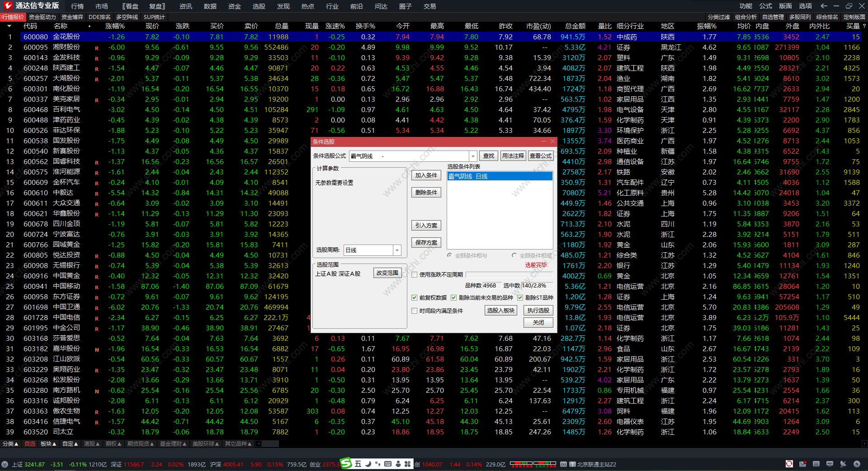Click the satellite signal icon in status bar
Screen dimensions: 868x471
coord(843,464)
